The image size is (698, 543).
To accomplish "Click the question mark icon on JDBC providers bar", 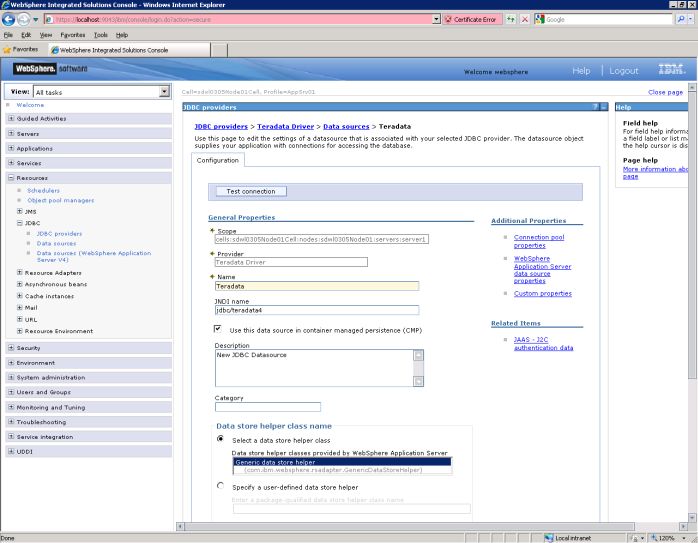I will [595, 107].
